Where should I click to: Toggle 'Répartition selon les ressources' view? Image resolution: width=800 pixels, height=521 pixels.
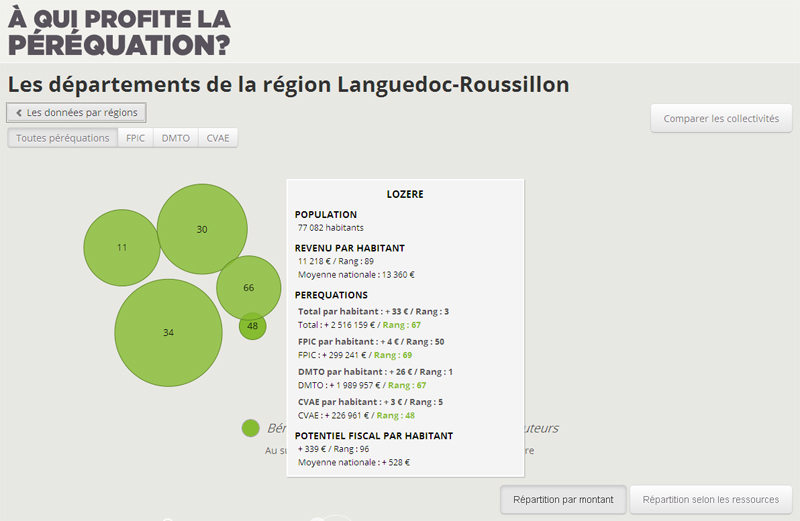tap(711, 499)
